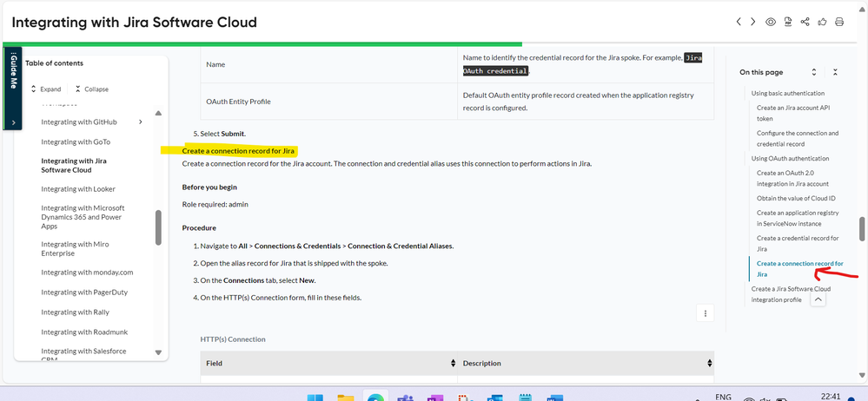Click the HTTP(s) Connection table caption
Image resolution: width=868 pixels, height=401 pixels.
[x=233, y=339]
